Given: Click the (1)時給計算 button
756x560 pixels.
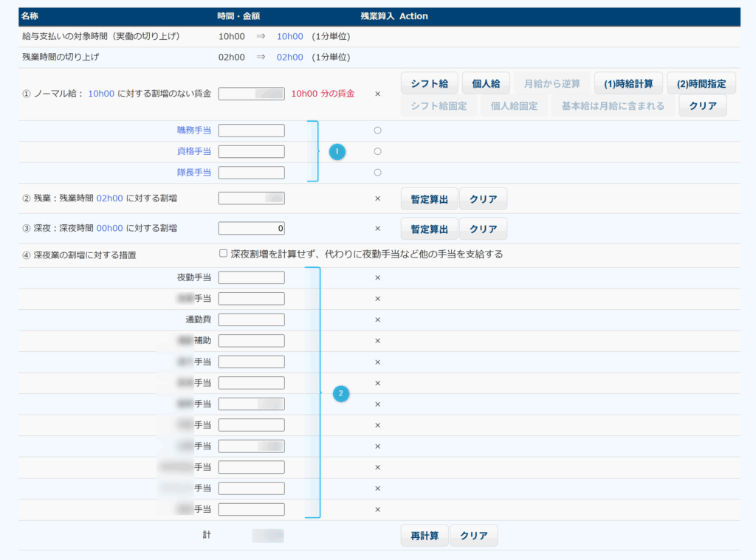Looking at the screenshot, I should (x=628, y=83).
